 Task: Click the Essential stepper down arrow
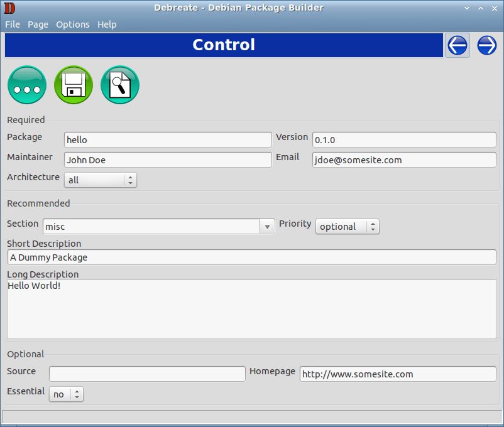[x=76, y=397]
